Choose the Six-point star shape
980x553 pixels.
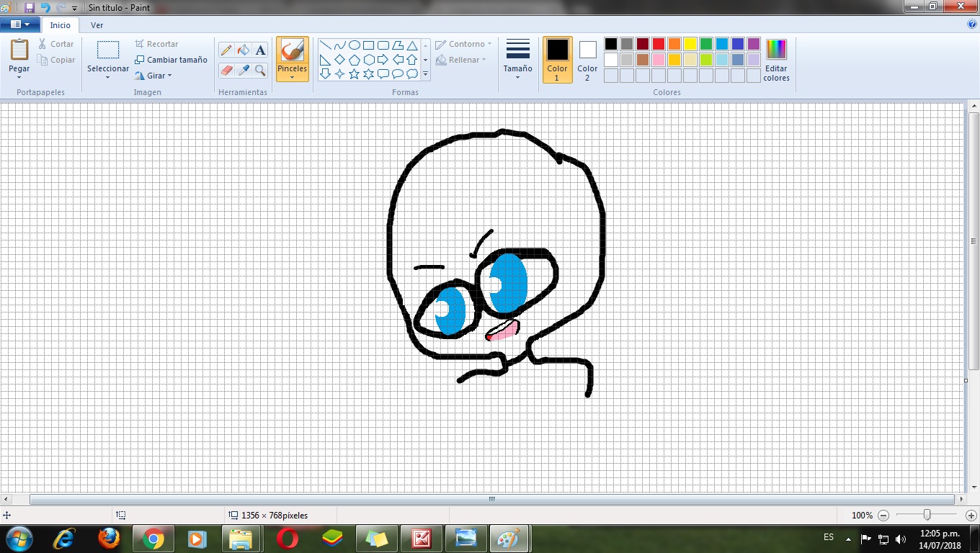(369, 73)
